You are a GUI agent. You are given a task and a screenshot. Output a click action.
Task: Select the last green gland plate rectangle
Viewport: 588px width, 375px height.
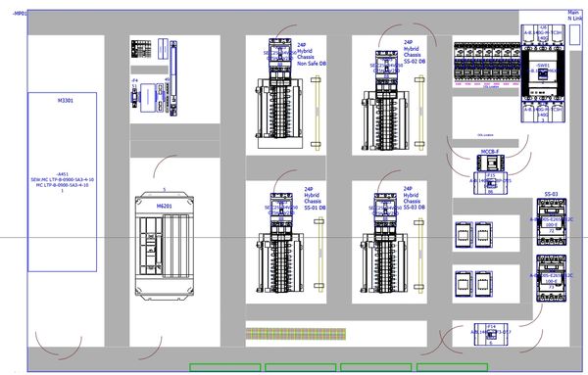pyautogui.click(x=452, y=367)
